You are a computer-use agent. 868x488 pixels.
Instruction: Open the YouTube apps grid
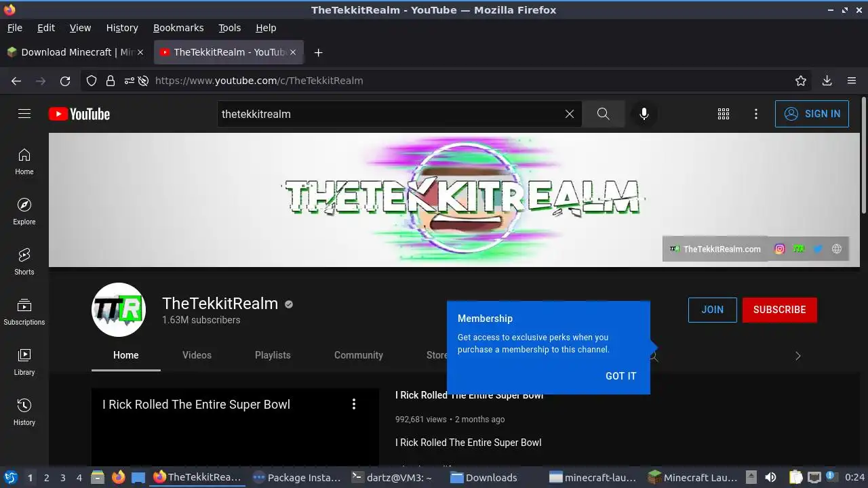point(724,114)
